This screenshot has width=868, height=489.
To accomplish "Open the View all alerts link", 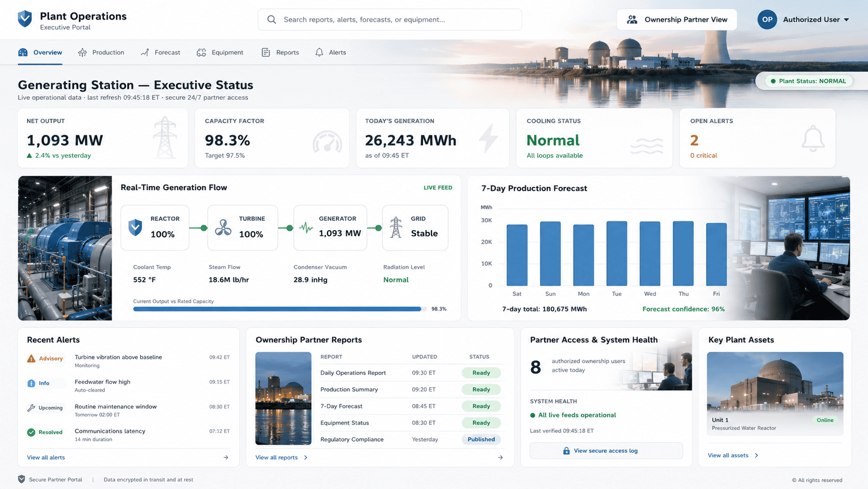I will click(x=46, y=458).
